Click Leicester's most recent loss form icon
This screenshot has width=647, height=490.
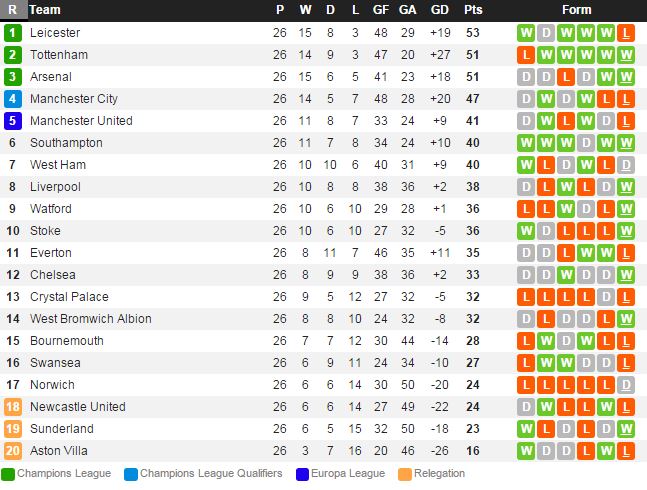coord(626,33)
